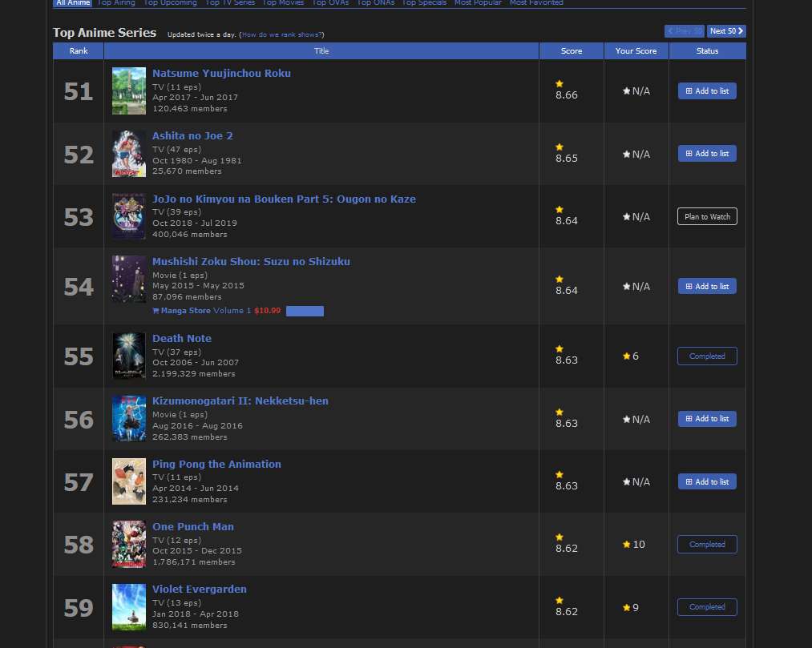The image size is (812, 648).
Task: Click the 8.63 score of Death Note
Action: 567,360
